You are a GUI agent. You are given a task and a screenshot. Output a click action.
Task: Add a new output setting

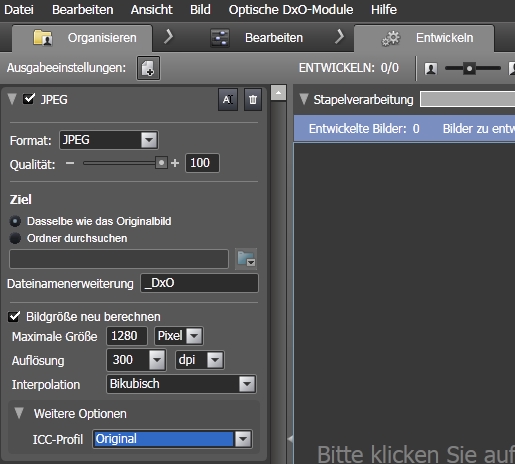[148, 68]
